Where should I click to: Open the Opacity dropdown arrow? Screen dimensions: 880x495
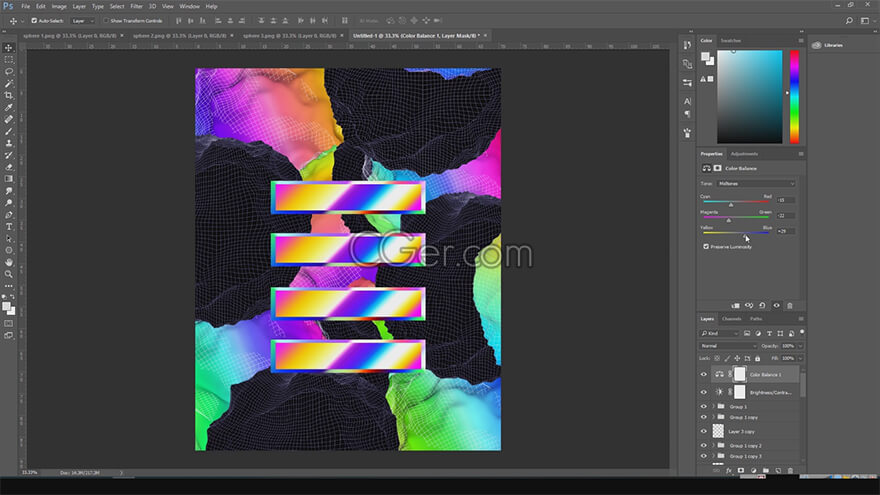(x=800, y=346)
